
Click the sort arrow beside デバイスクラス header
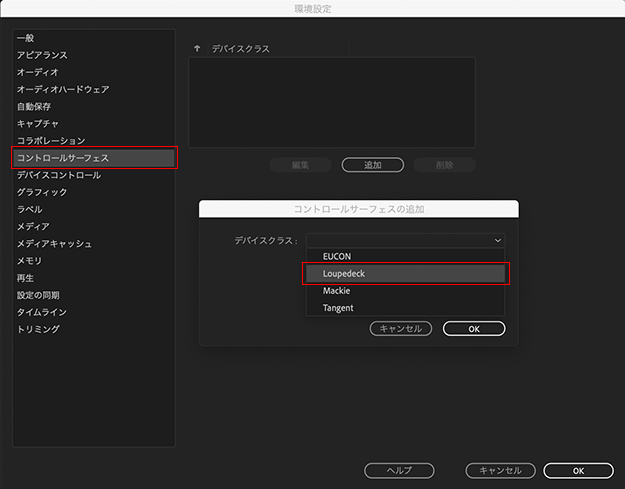pos(197,48)
